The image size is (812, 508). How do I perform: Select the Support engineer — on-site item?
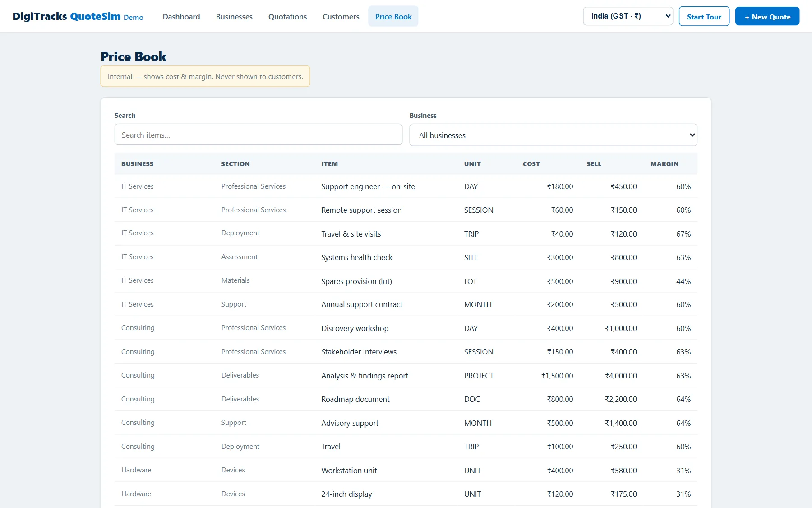pyautogui.click(x=368, y=186)
